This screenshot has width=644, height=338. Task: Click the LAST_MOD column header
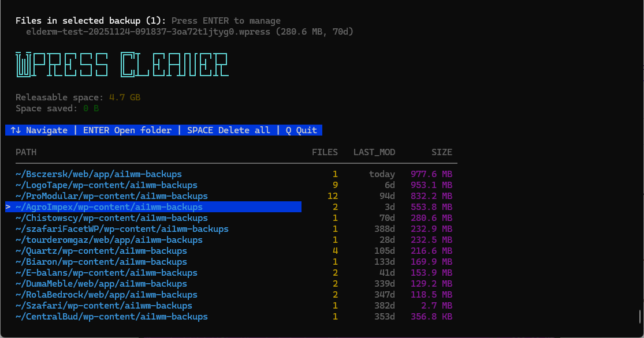pos(374,152)
